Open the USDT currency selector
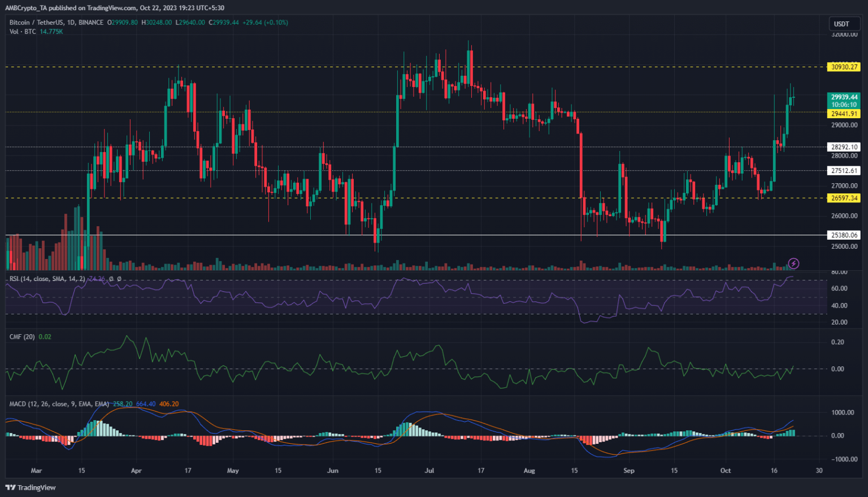Image resolution: width=868 pixels, height=497 pixels. 841,24
